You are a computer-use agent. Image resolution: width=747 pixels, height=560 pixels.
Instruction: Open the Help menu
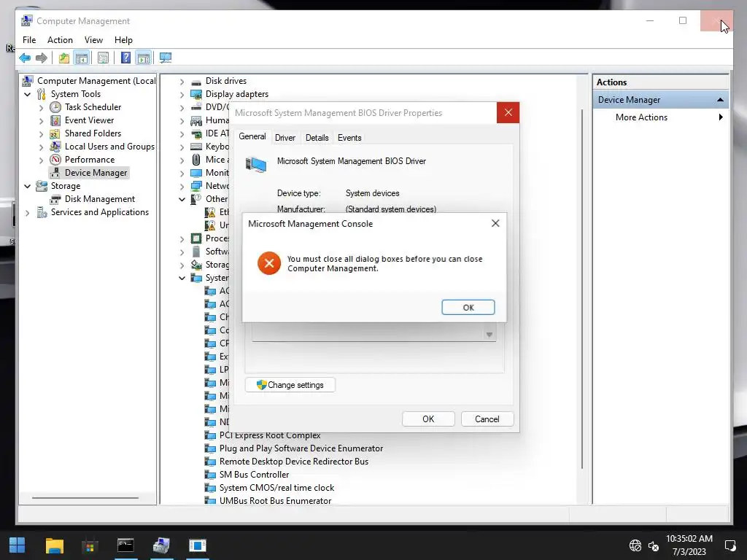click(123, 40)
